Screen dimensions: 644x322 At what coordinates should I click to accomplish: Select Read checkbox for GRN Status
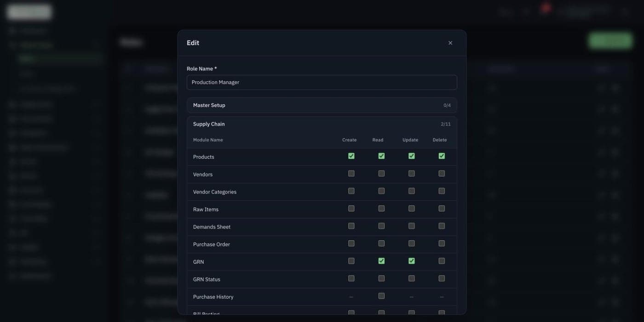tap(381, 278)
